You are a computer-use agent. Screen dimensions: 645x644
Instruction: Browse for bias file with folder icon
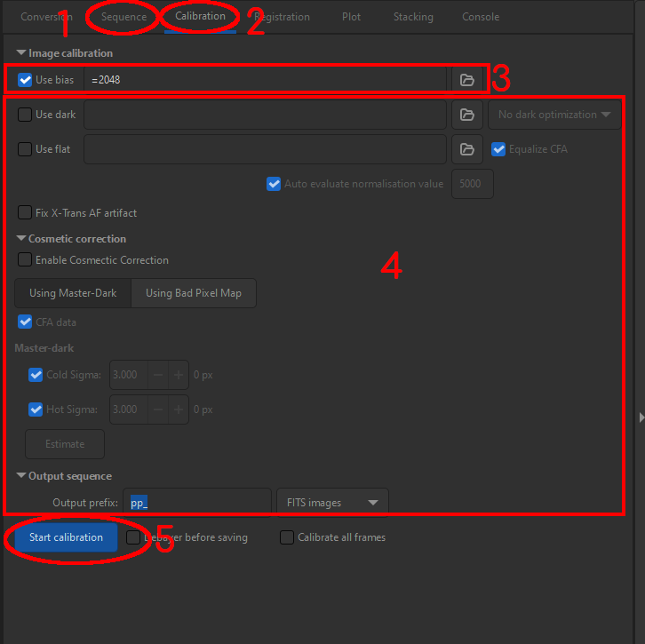point(466,80)
